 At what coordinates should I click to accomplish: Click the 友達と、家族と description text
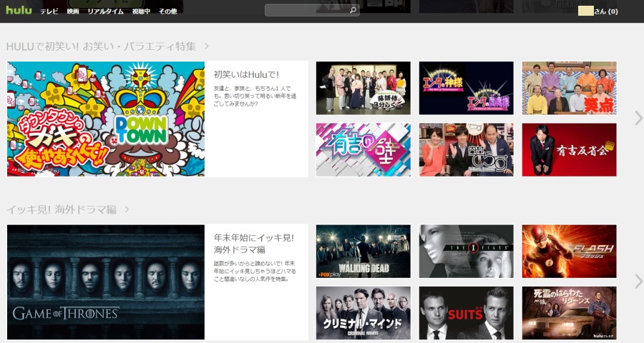(255, 96)
